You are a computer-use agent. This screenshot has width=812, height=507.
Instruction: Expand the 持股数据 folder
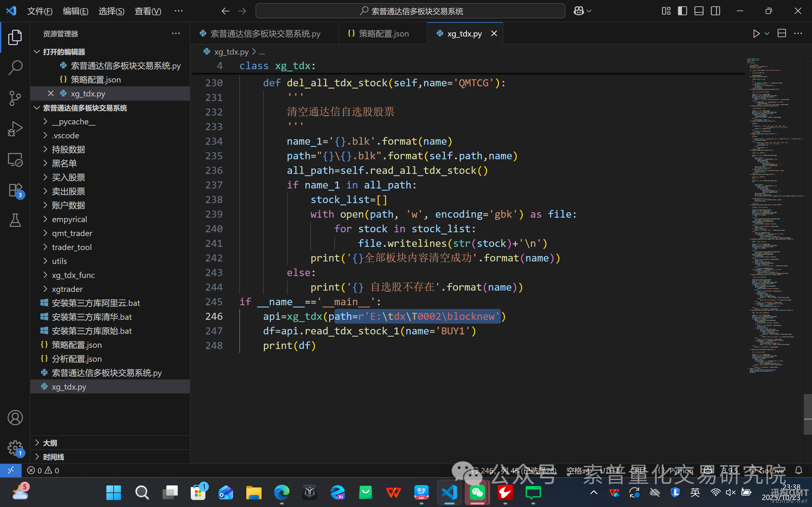pos(69,149)
